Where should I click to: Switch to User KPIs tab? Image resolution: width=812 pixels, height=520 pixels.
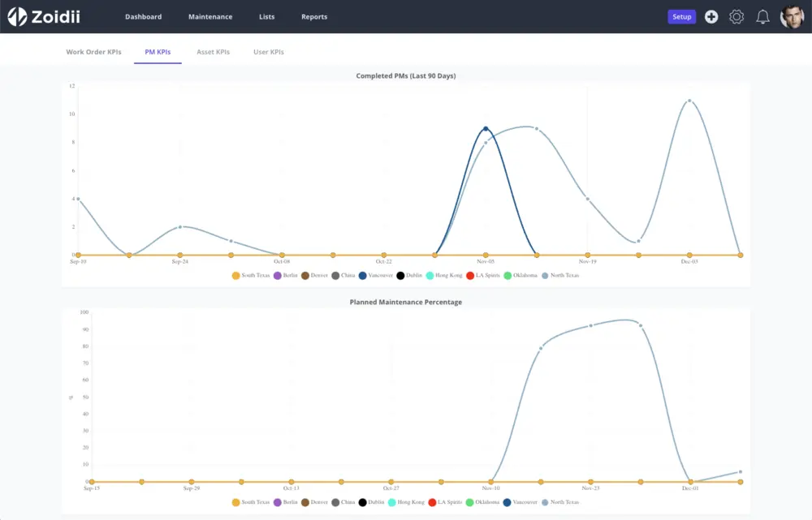coord(268,52)
